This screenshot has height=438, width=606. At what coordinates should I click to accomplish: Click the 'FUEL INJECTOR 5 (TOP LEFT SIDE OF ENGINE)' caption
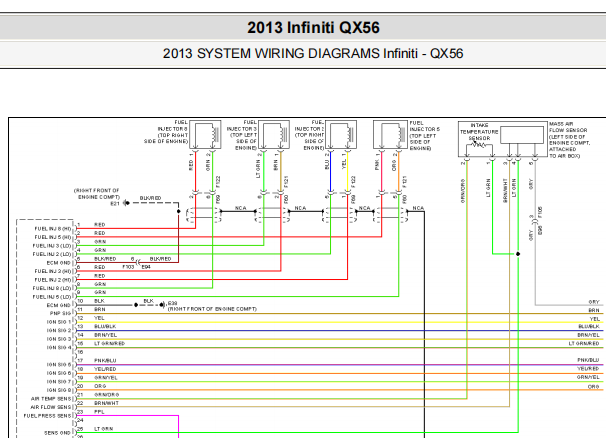(424, 136)
